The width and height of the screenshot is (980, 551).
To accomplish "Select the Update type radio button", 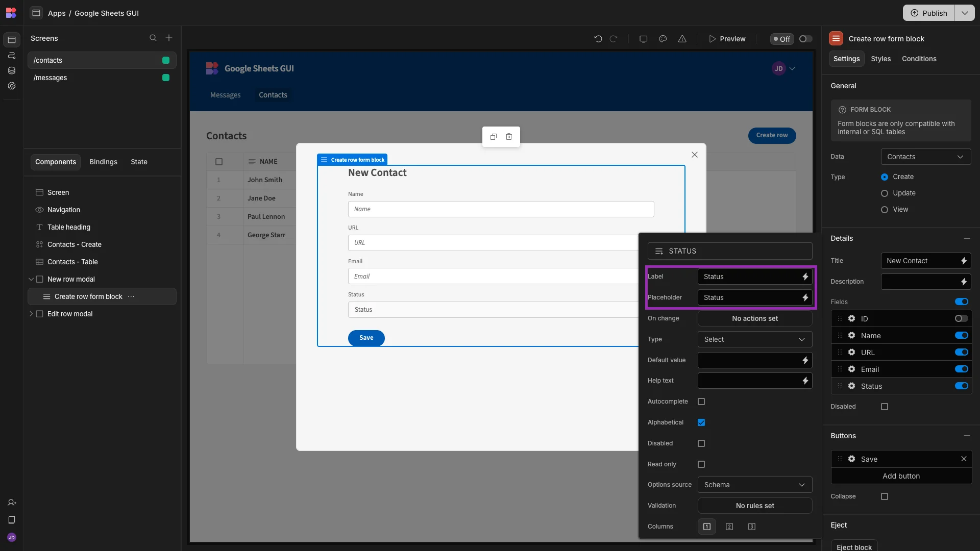I will tap(885, 193).
